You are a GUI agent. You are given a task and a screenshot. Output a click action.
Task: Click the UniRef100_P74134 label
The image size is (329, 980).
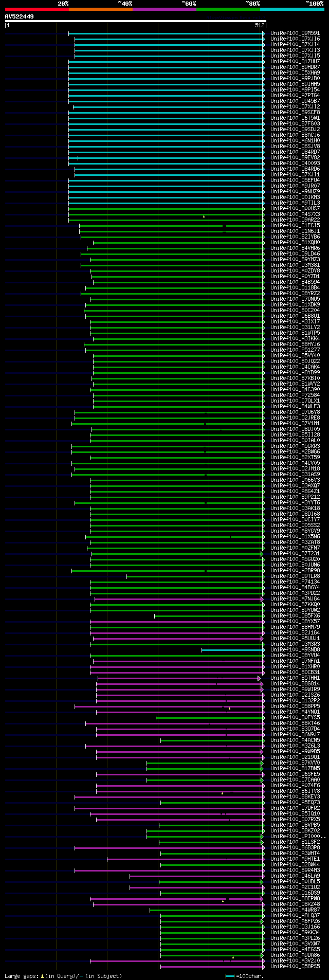(x=295, y=582)
